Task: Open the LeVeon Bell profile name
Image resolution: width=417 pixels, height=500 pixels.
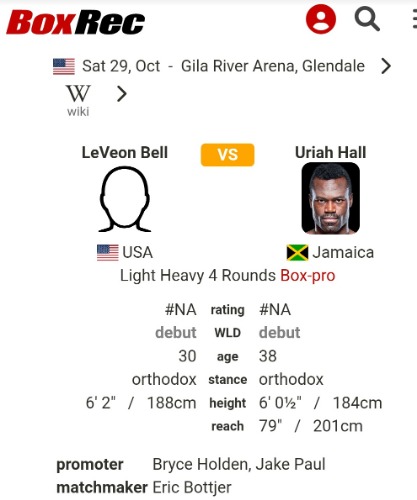Action: pos(125,153)
